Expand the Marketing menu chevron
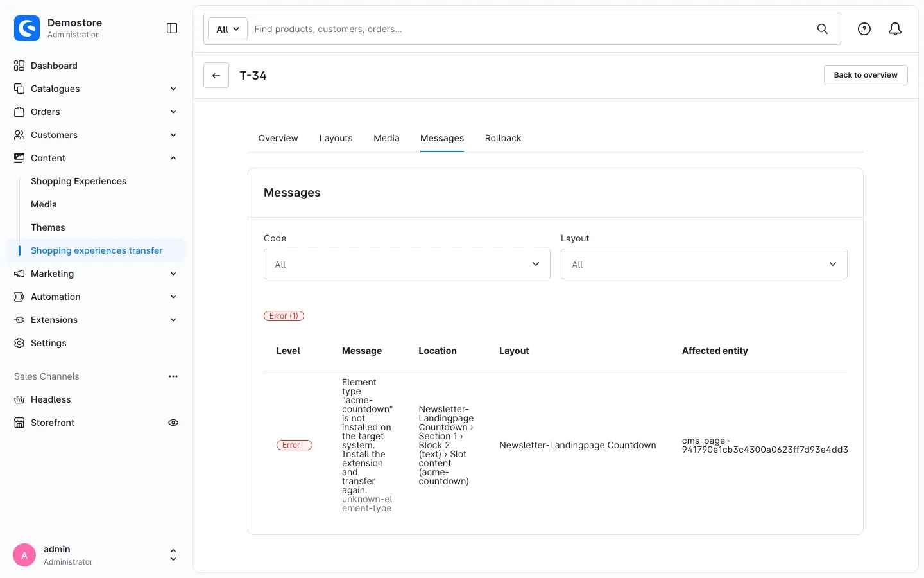Viewport: 924px width, 578px height. 173,274
